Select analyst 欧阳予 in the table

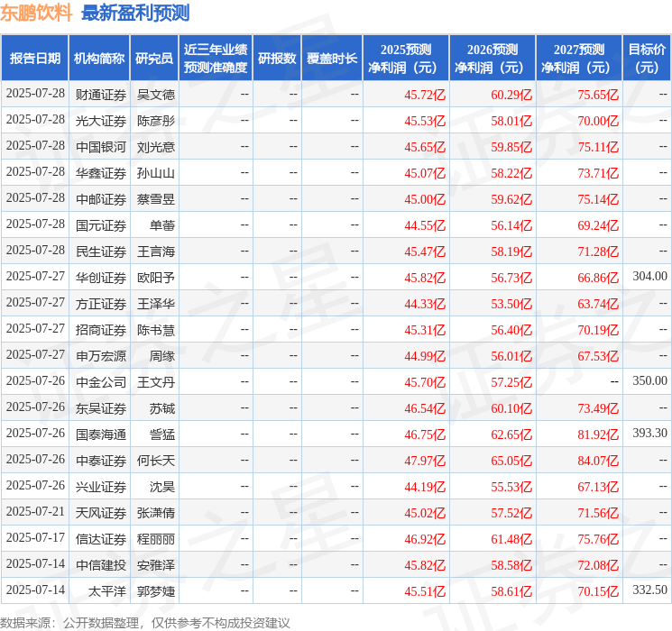155,278
